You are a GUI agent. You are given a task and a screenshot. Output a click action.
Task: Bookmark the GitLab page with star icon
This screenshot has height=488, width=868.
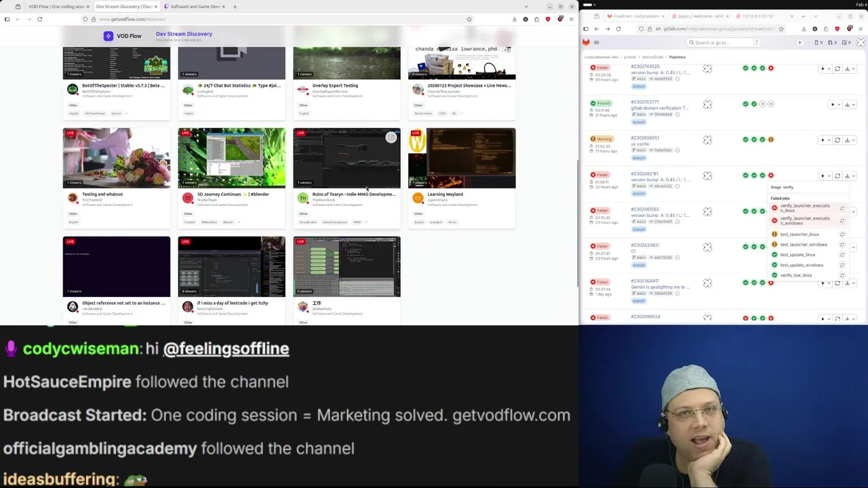click(x=781, y=28)
